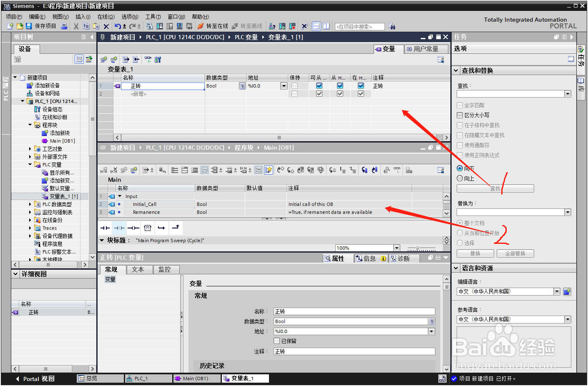Open the 参考语言 dropdown
Image resolution: width=588 pixels, height=386 pixels.
[x=568, y=319]
